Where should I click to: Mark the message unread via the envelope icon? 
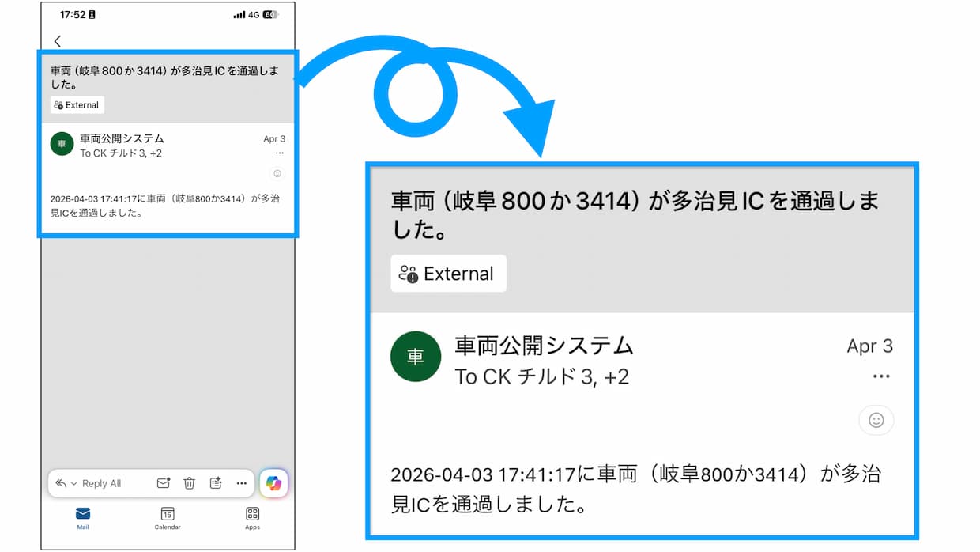coord(163,483)
